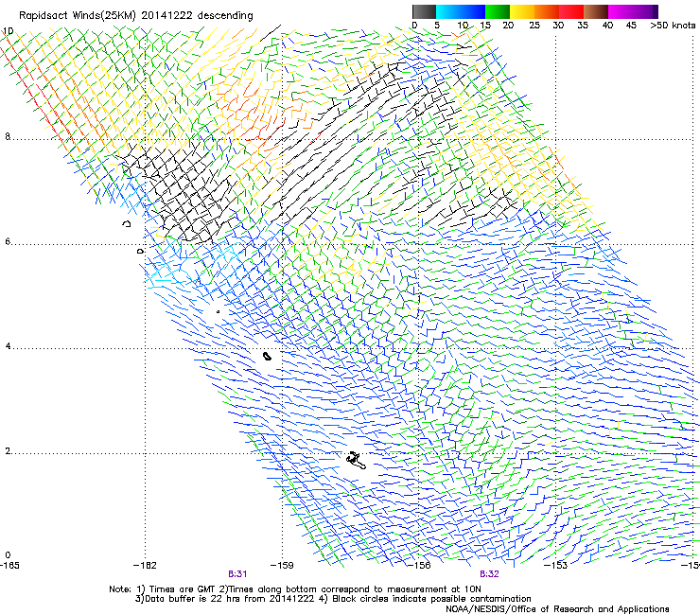Click the orange 25-30 knots legend swatch

547,11
